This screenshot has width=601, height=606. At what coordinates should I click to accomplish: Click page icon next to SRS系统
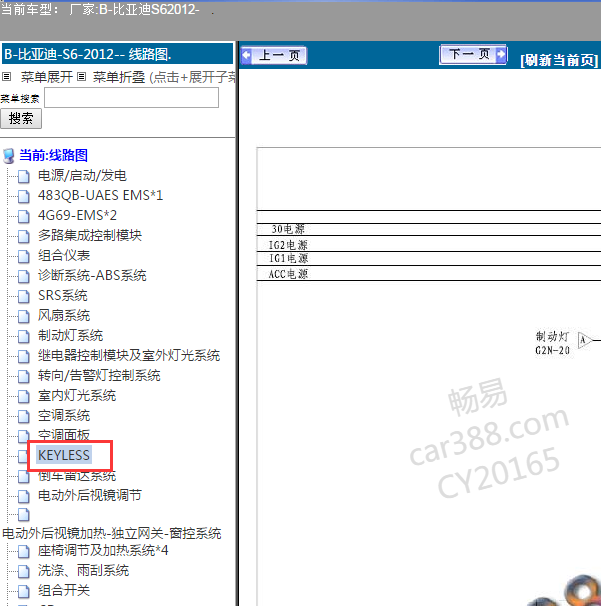pos(24,296)
